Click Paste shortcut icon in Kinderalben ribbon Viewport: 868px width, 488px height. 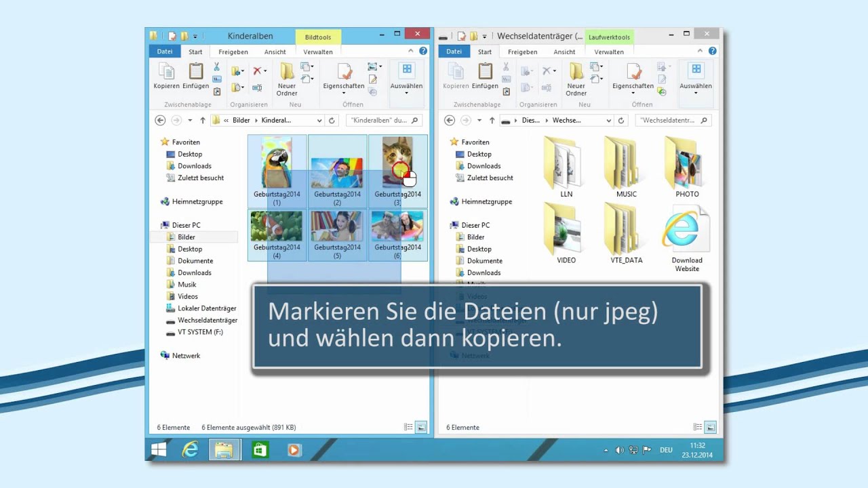click(x=217, y=91)
